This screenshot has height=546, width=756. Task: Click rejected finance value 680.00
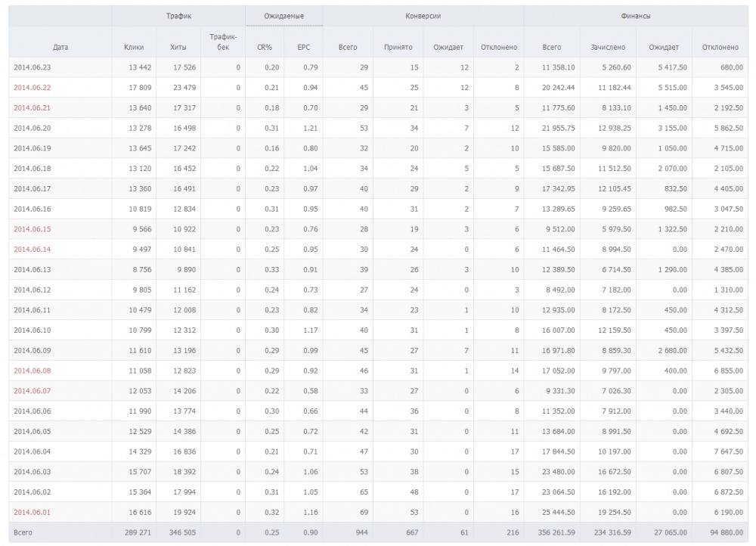pos(732,67)
